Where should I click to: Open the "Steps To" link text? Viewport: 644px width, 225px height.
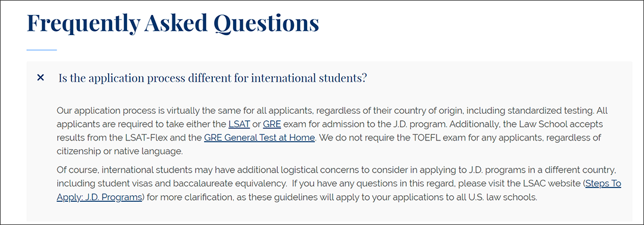click(x=603, y=183)
